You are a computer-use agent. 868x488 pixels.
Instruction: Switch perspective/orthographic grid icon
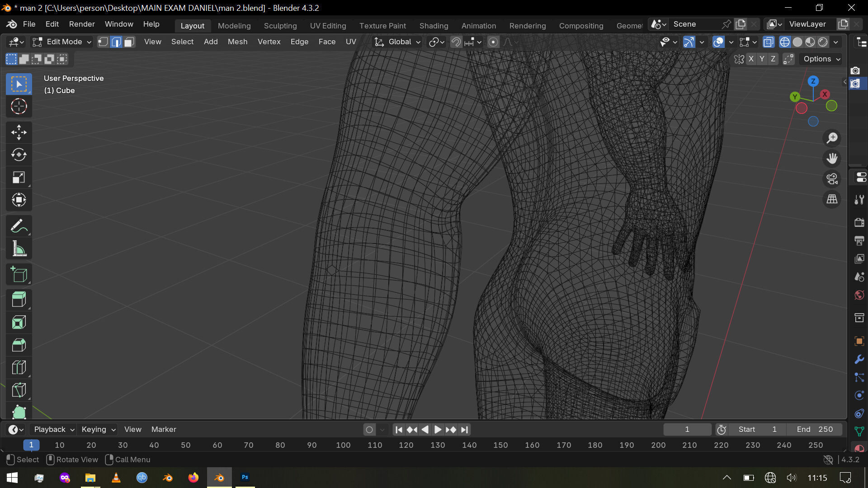tap(832, 199)
